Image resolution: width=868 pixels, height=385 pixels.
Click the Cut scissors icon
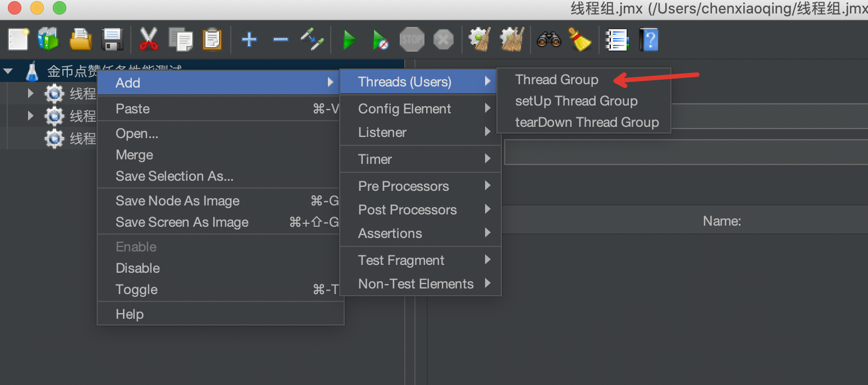coord(148,40)
